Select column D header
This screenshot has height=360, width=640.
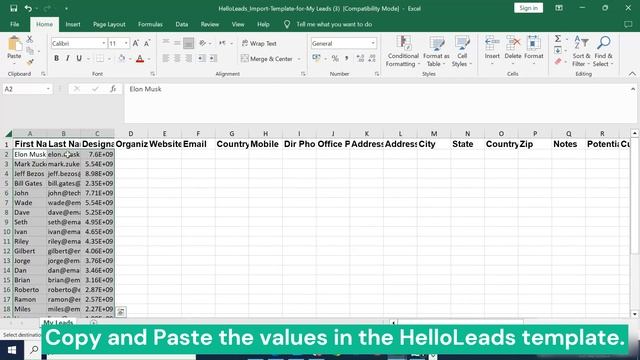coord(131,133)
